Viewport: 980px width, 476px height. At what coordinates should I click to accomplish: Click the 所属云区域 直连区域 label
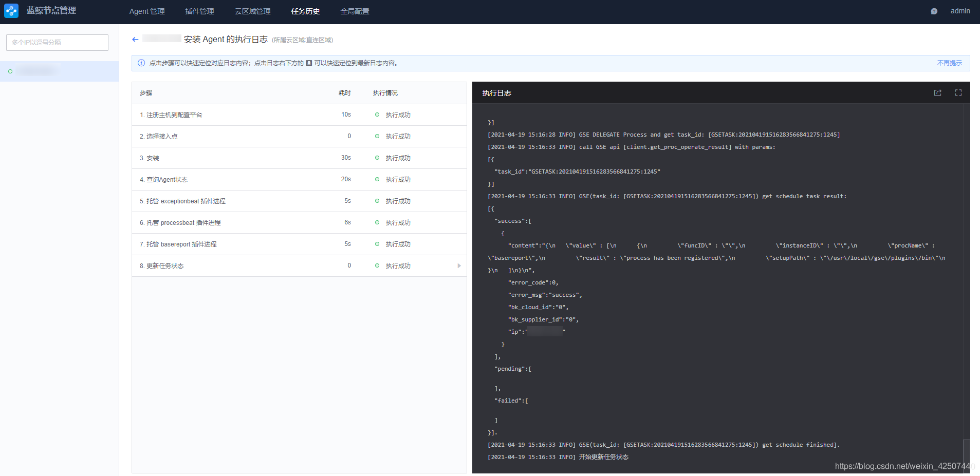coord(302,40)
